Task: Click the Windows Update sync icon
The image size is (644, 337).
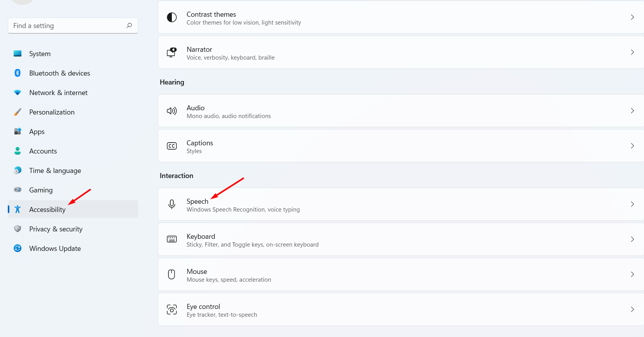Action: click(x=18, y=248)
